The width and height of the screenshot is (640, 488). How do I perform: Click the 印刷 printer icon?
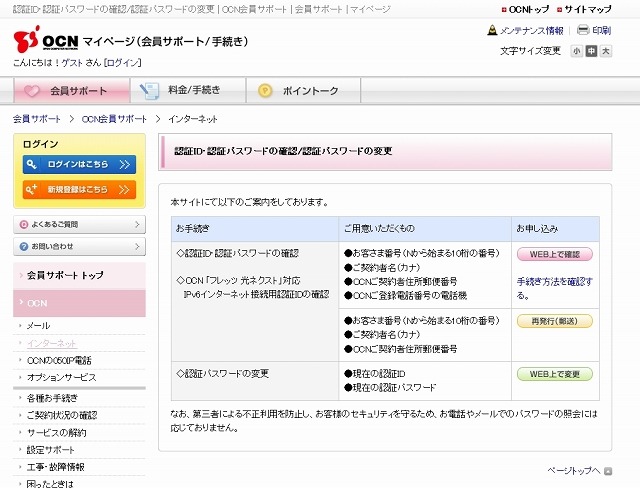coord(583,30)
